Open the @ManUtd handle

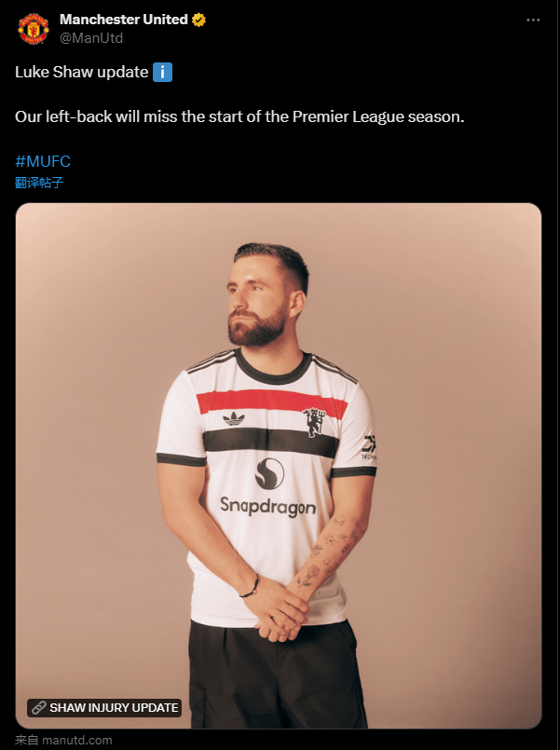pyautogui.click(x=91, y=38)
